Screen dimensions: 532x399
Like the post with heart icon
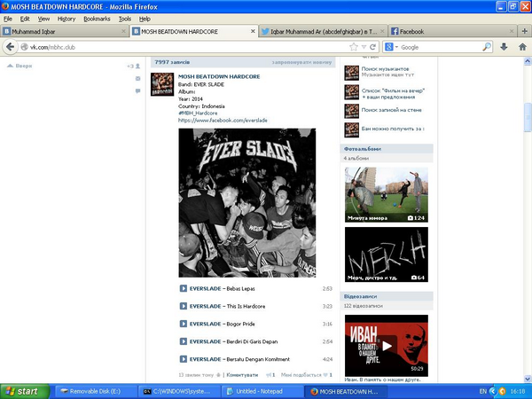point(325,375)
